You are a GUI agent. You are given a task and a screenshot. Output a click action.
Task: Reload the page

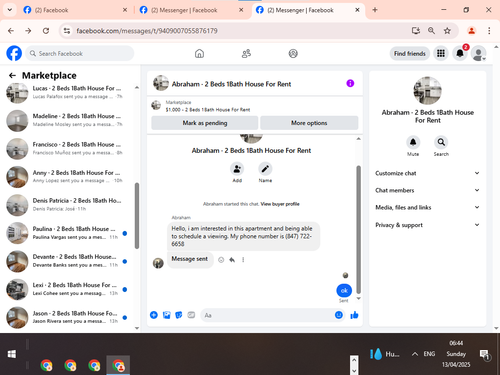46,31
